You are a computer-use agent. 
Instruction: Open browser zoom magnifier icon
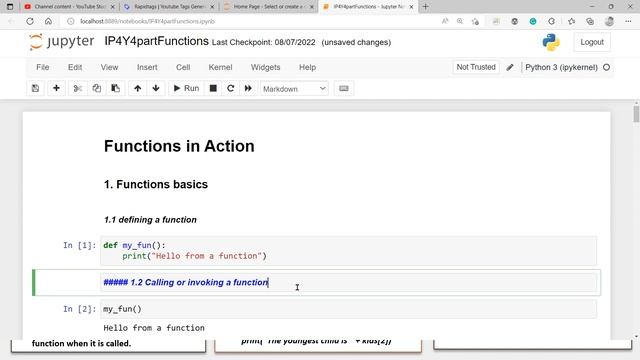(460, 21)
